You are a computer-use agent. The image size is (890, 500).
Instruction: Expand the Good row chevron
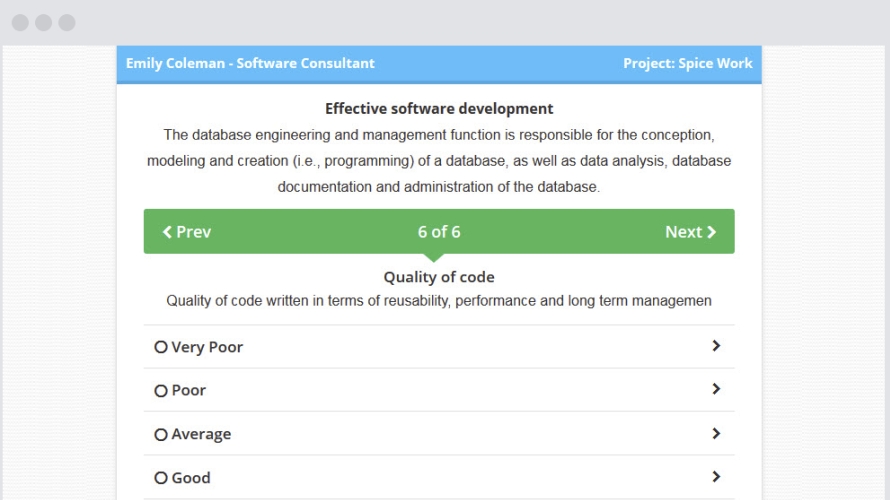point(715,477)
